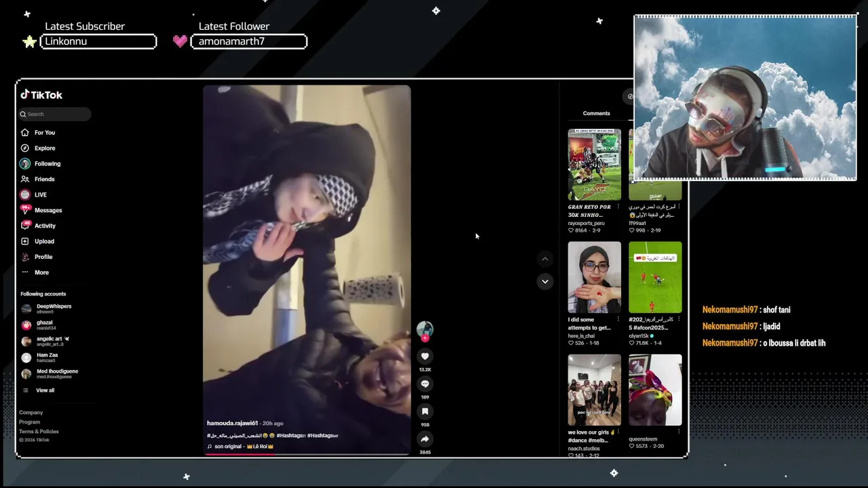This screenshot has height=488, width=868.
Task: Open options for olyan15k video
Action: point(679,319)
